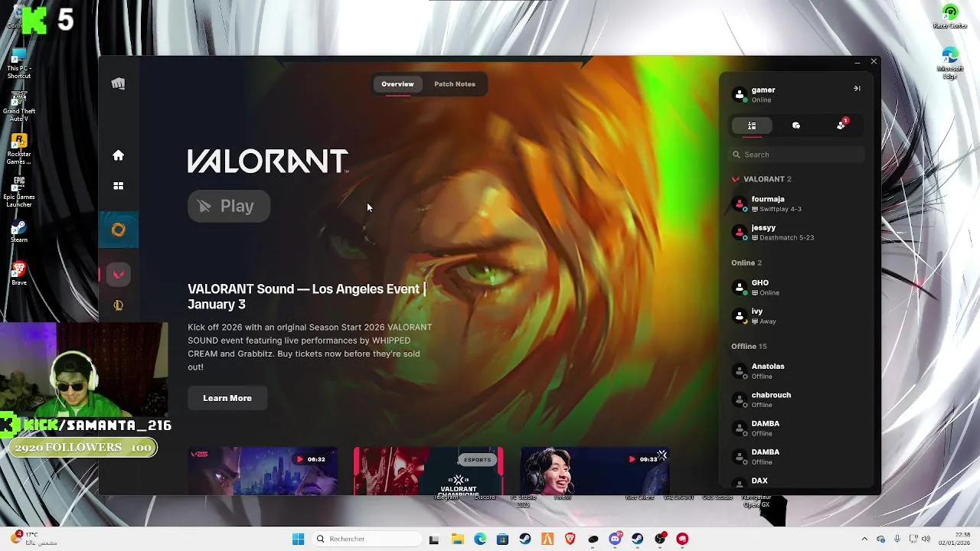Select the orange ring game icon
980x551 pixels.
[x=118, y=230]
